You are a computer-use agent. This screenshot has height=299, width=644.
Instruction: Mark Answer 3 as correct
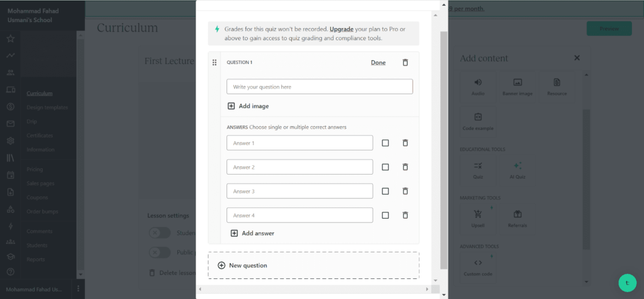point(386,191)
